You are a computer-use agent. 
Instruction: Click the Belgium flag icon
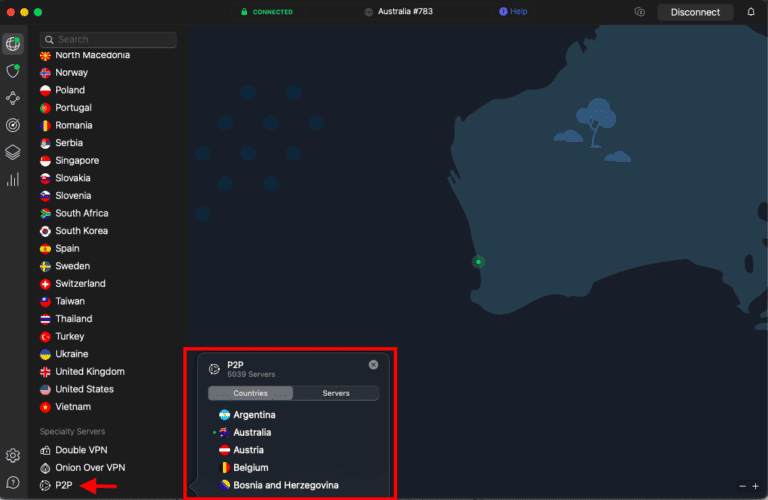pyautogui.click(x=224, y=468)
